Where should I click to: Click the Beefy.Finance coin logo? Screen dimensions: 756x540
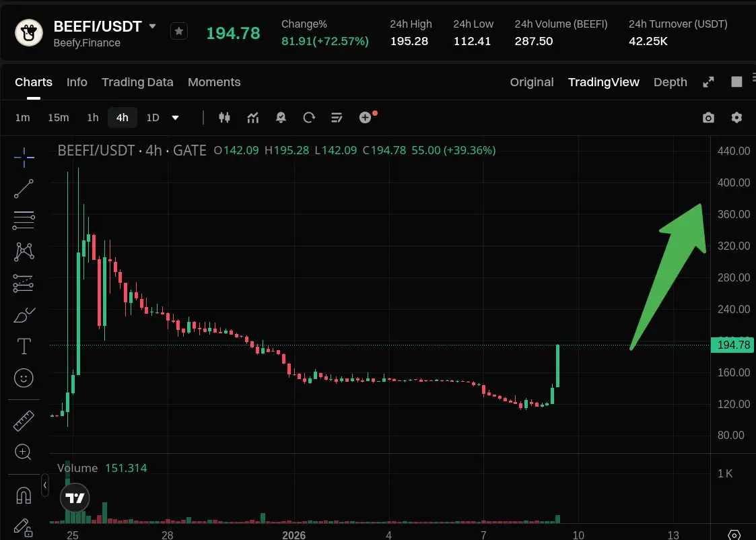click(x=29, y=33)
